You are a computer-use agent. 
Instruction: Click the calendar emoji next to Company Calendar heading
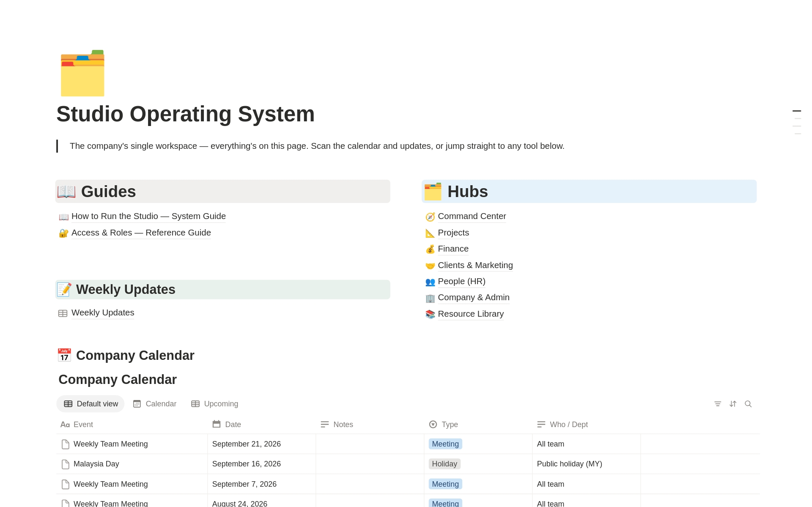point(64,355)
